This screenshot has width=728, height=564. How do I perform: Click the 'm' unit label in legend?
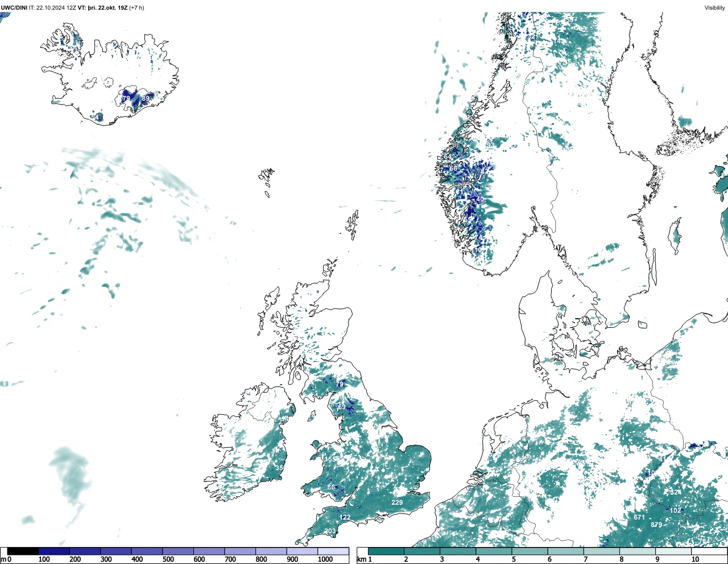coord(3,559)
